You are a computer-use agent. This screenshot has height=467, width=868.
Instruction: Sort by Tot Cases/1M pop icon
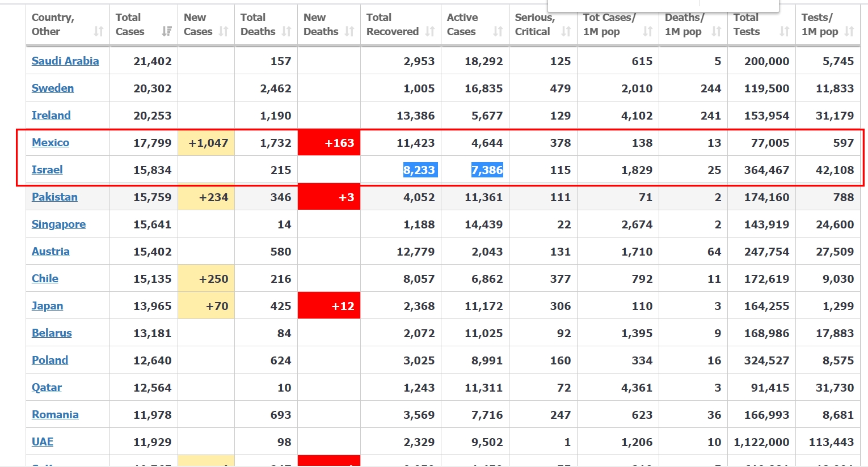pos(648,32)
